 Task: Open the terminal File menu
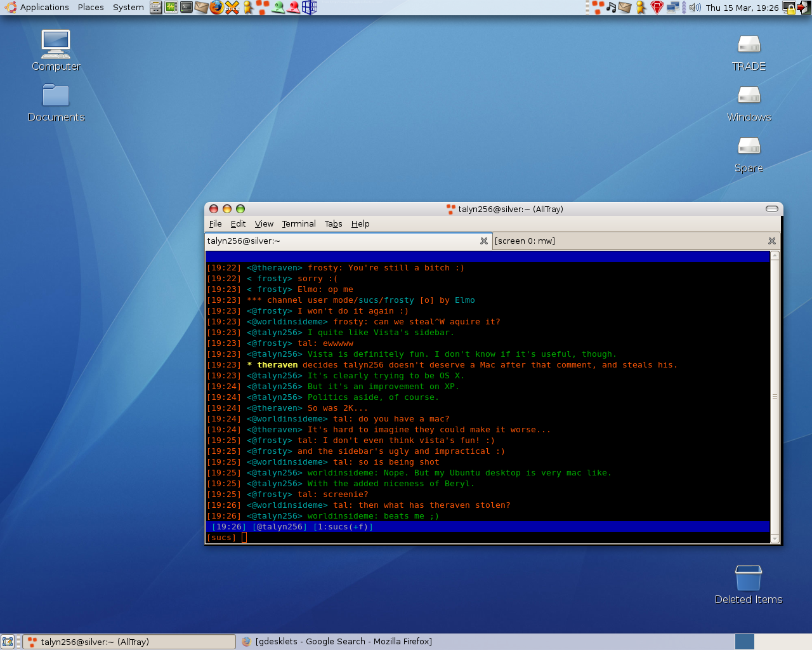(216, 224)
